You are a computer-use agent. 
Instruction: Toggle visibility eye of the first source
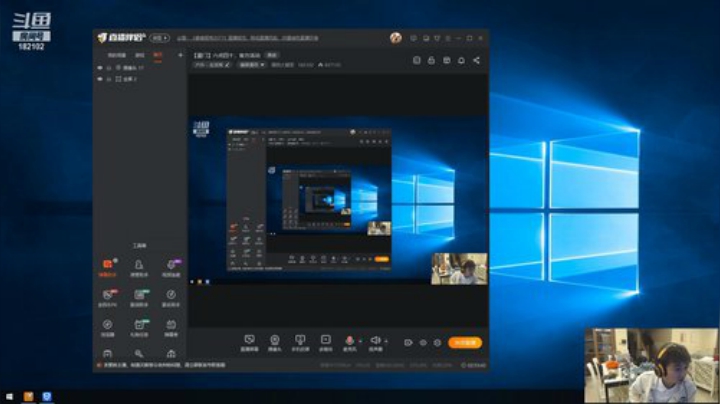[x=100, y=67]
